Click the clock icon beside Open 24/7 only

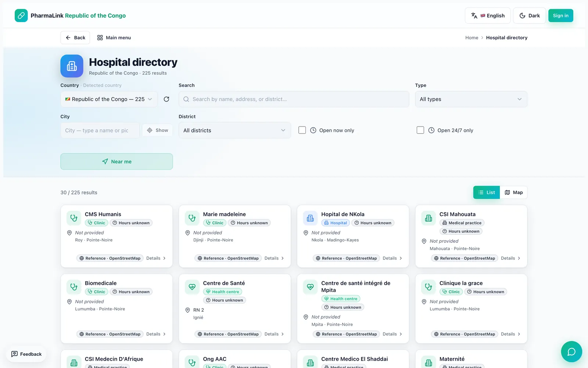(431, 130)
